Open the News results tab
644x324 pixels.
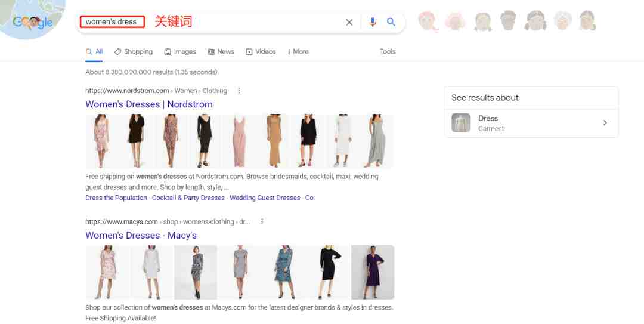coord(221,51)
